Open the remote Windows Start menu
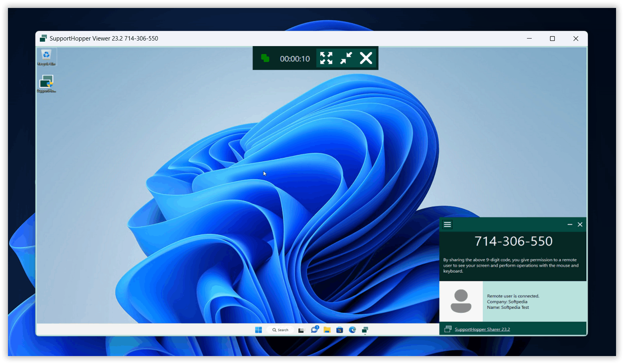Image resolution: width=624 pixels, height=364 pixels. coord(259,330)
